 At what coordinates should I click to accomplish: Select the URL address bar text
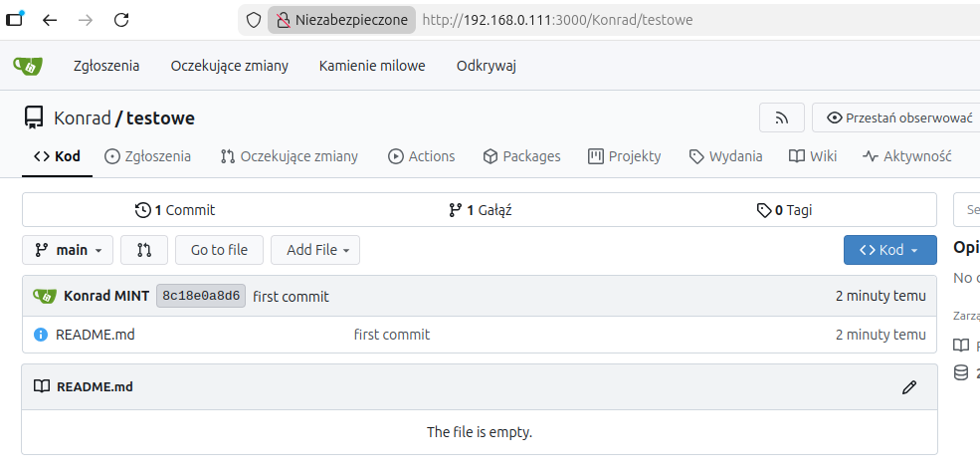pos(557,20)
